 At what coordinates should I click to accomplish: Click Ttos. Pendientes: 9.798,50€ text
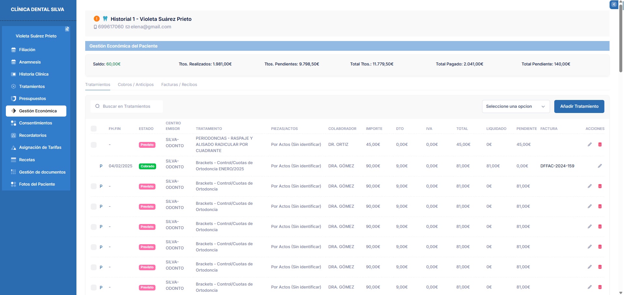pyautogui.click(x=292, y=64)
